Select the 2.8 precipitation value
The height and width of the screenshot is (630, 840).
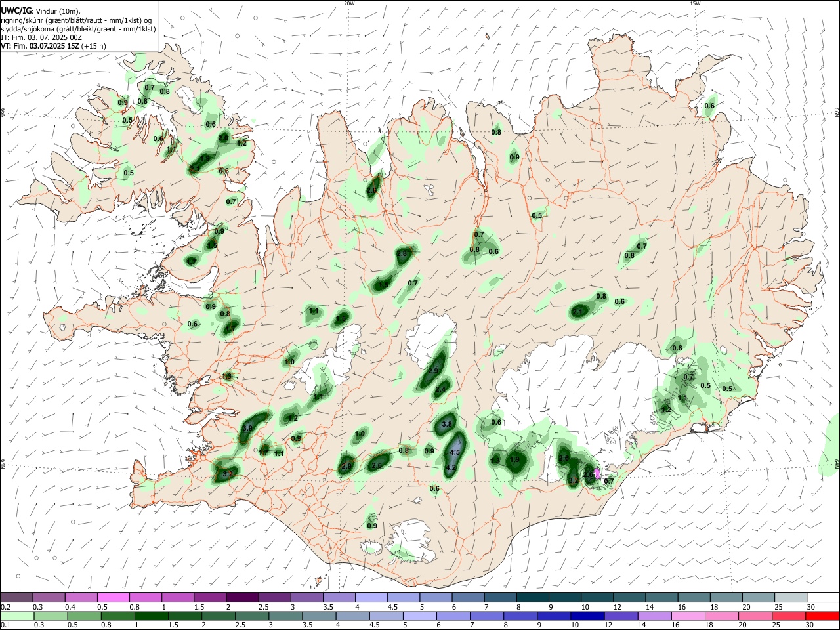(x=402, y=253)
